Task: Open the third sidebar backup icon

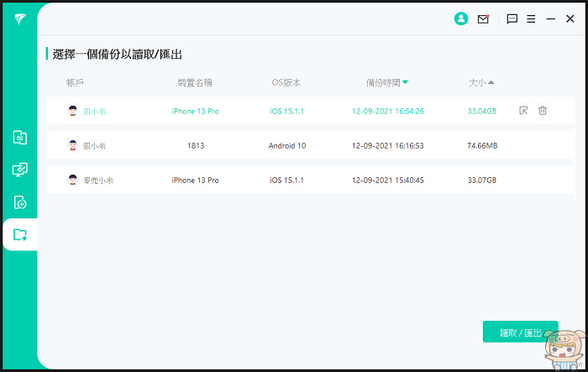Action: (20, 202)
